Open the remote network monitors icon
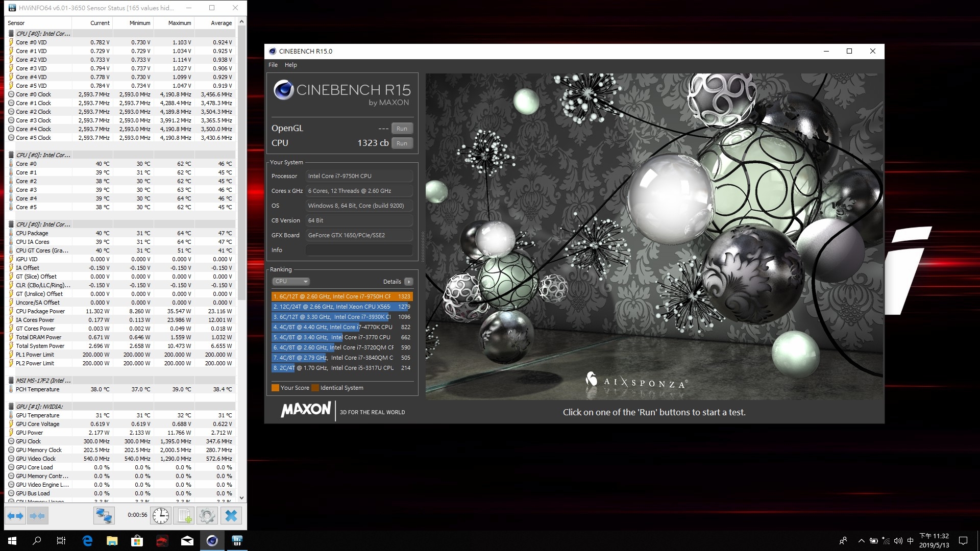The image size is (980, 551). click(104, 516)
